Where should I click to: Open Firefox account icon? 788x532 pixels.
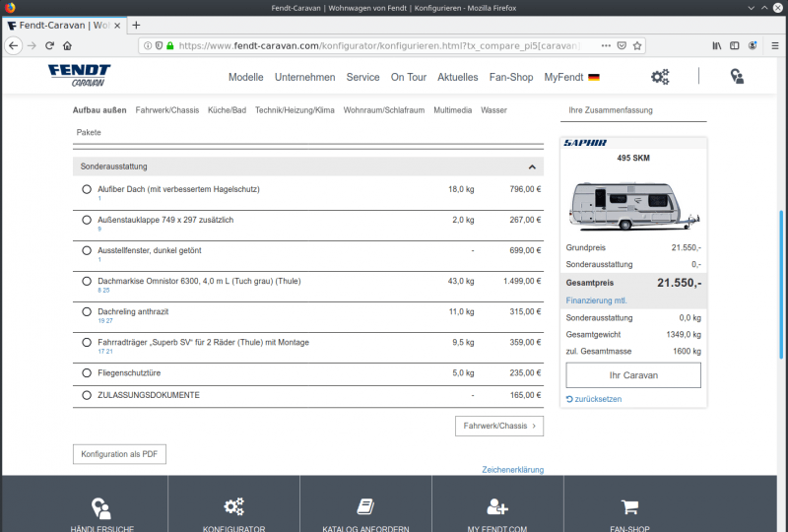(x=753, y=45)
